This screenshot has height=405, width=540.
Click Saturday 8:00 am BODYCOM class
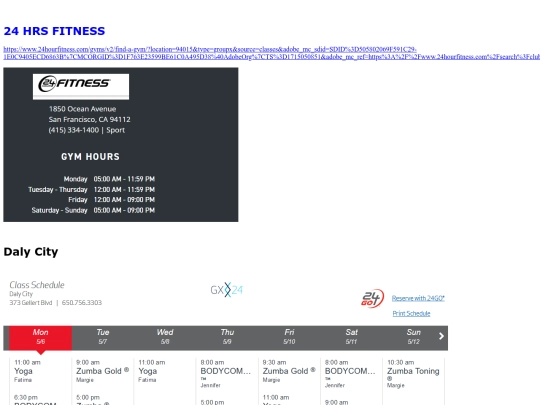click(350, 374)
